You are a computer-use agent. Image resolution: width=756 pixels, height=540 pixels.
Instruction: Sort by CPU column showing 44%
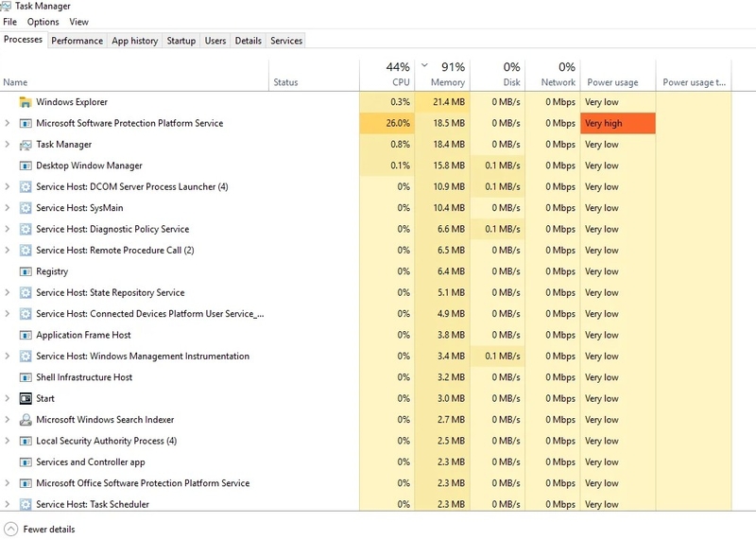387,76
